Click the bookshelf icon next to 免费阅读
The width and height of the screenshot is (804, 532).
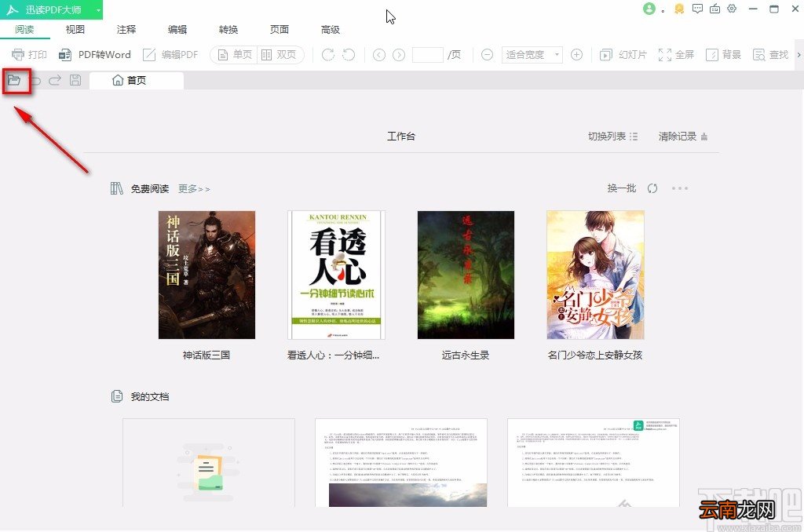pos(116,188)
